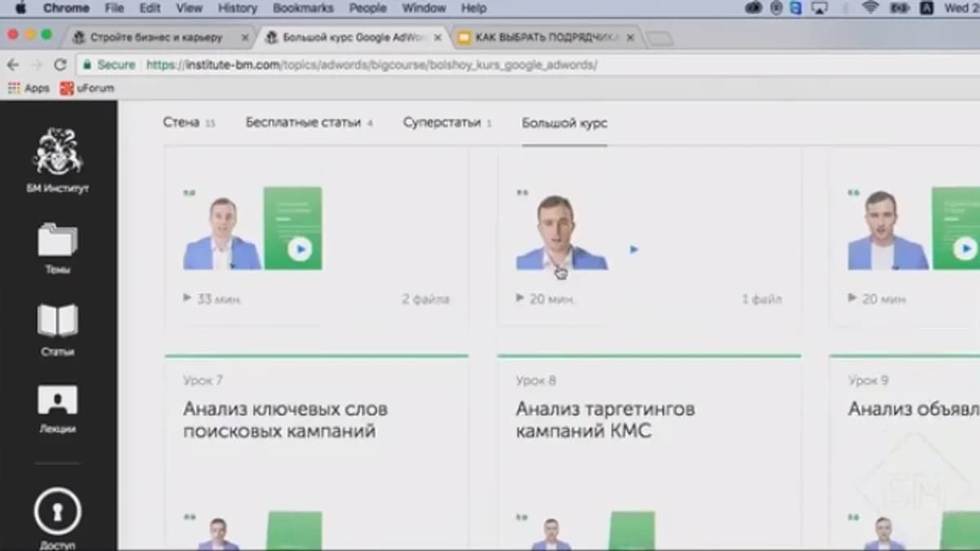The width and height of the screenshot is (980, 551).
Task: Open the Урок 9 Анализ объявл lesson title
Action: click(x=913, y=409)
